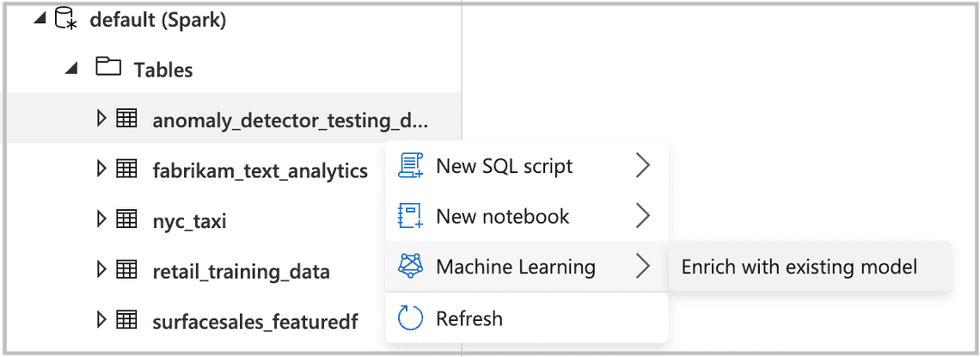Click the Machine Learning network icon
Screen dimensions: 980x357
pos(411,267)
